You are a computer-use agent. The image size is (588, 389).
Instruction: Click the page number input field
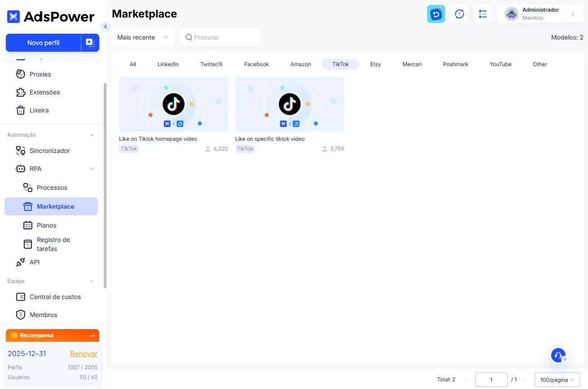click(491, 380)
